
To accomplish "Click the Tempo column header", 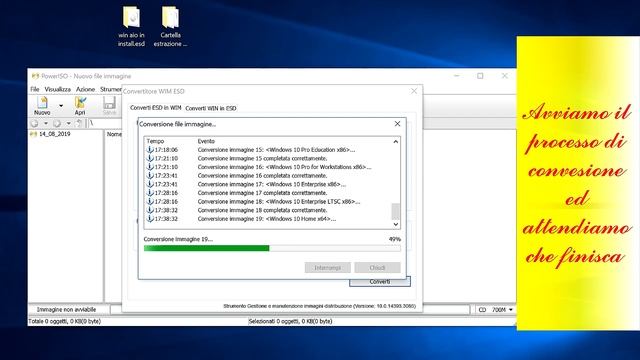I will [x=155, y=141].
